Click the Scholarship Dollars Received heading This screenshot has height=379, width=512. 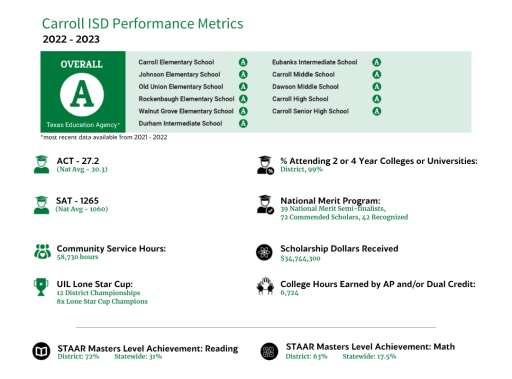coord(339,249)
